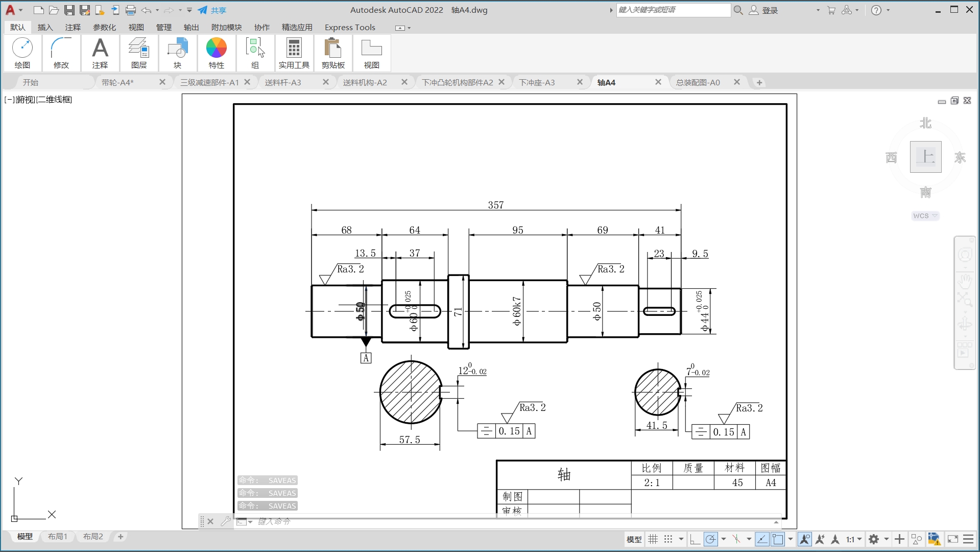Switch to the 送料杆-A3 drawing tab
This screenshot has height=552, width=980.
pos(283,82)
